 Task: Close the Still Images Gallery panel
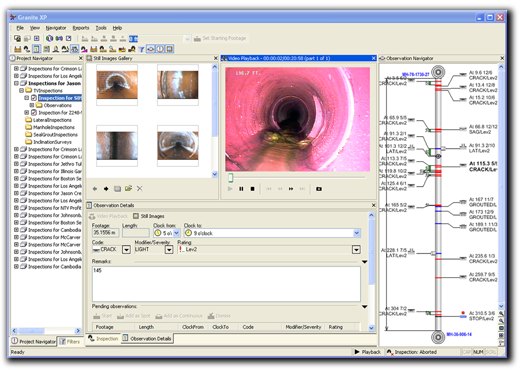click(215, 58)
